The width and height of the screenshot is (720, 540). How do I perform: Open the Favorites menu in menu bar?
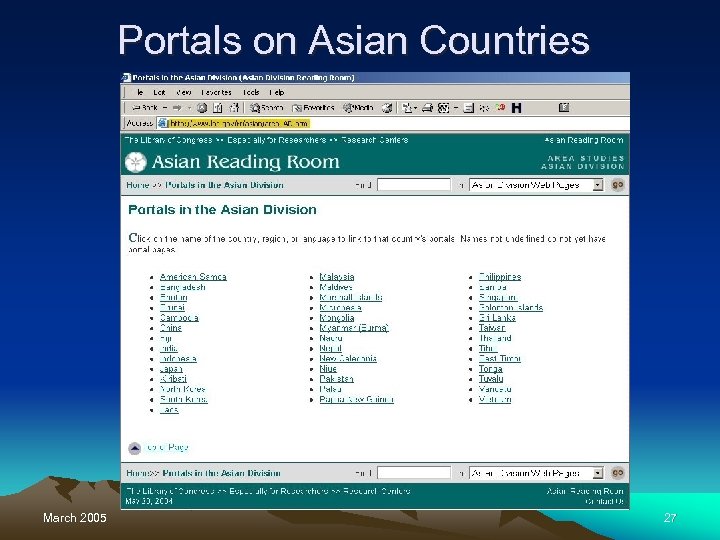click(216, 92)
